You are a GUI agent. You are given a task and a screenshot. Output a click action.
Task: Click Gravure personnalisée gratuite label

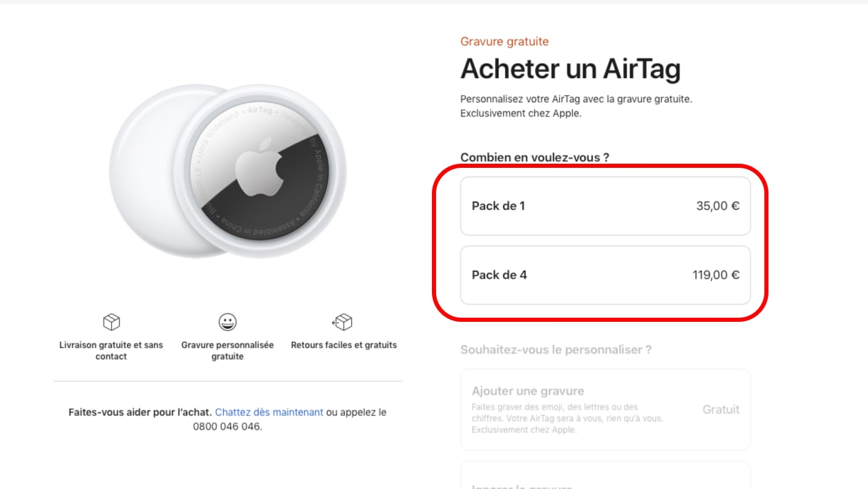tap(227, 350)
